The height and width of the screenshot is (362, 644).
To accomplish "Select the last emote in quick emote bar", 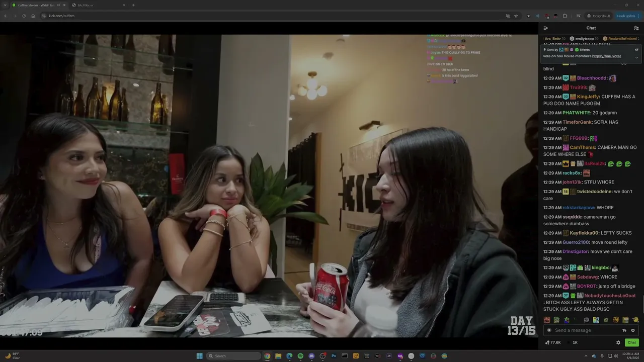I will (635, 320).
